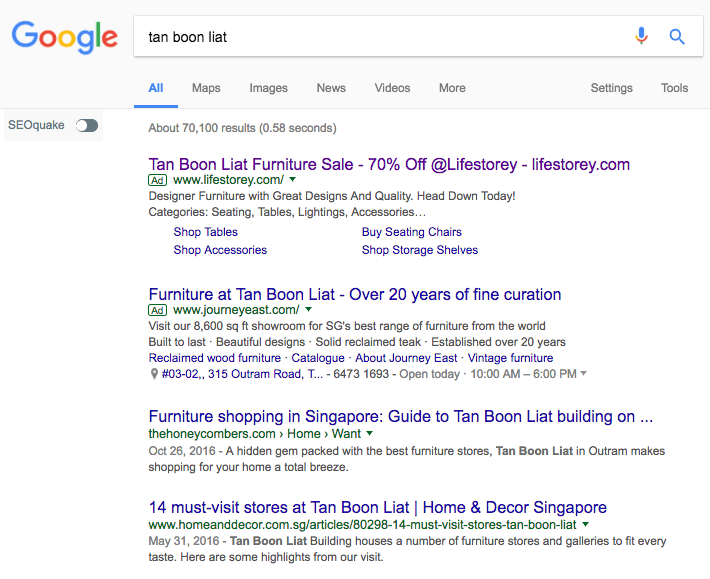Open the Shop Tables sitelink

click(206, 232)
